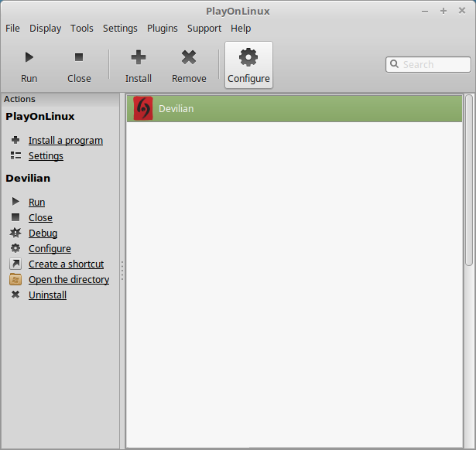Open the Tools menu
This screenshot has width=476, height=450.
[82, 28]
